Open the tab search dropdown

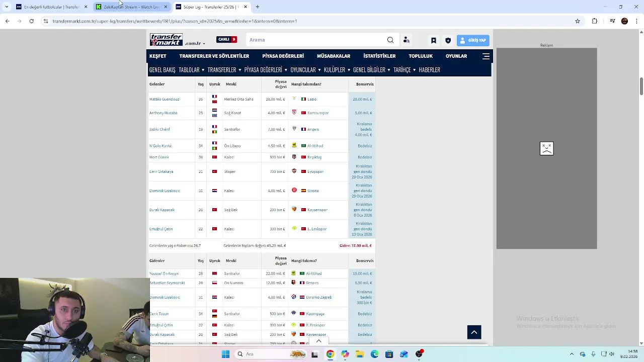[7, 7]
